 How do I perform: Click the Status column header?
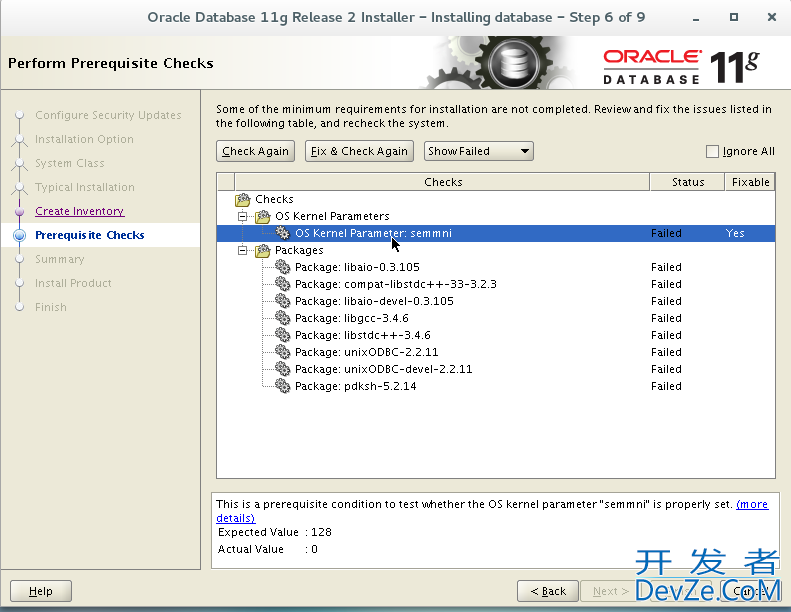click(688, 182)
